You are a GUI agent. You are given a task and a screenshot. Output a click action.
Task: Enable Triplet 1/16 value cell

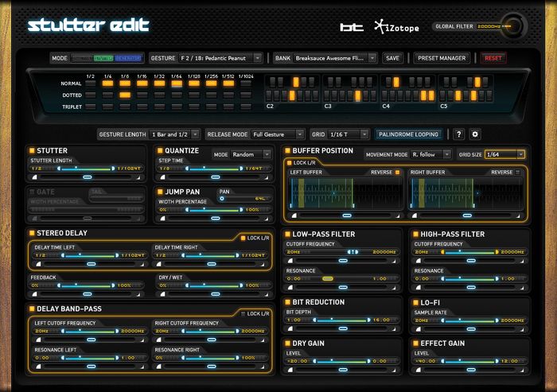(142, 107)
